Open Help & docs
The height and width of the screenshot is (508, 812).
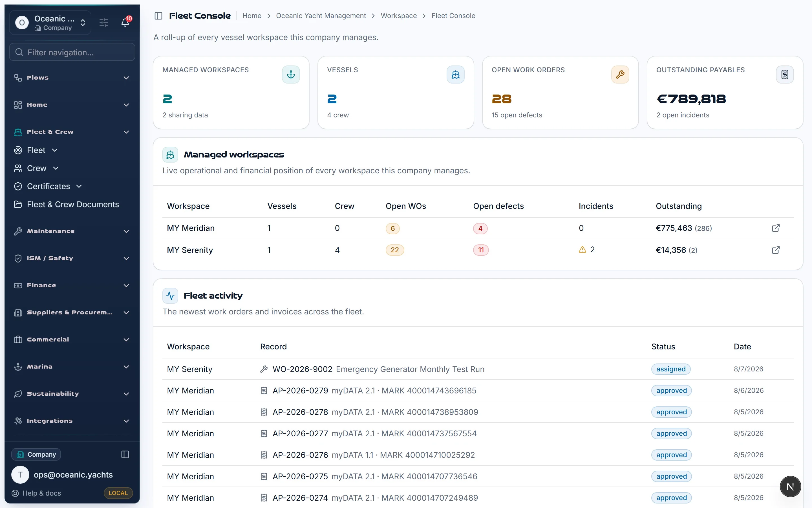click(x=37, y=493)
